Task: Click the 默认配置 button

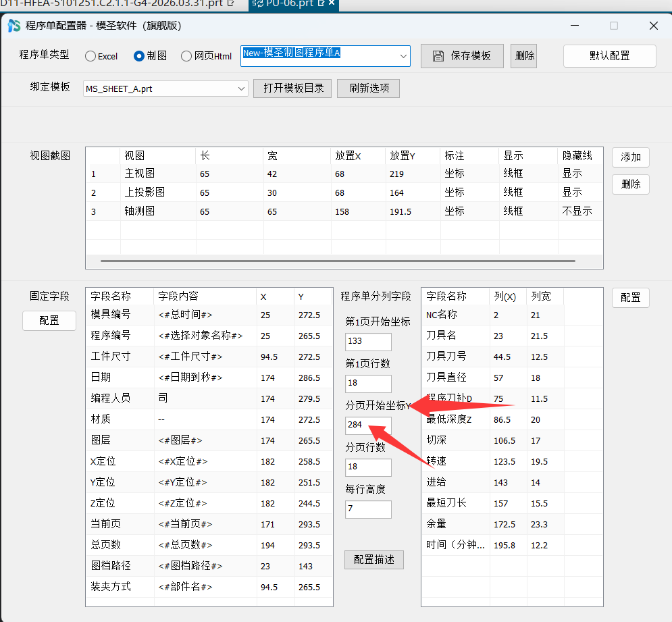Action: 609,56
